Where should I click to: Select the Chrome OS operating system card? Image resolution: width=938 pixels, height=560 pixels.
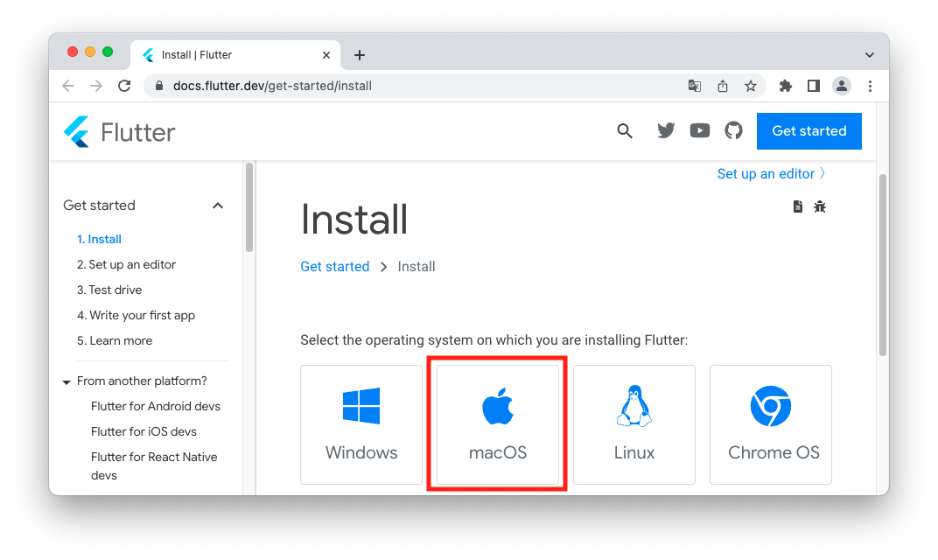[771, 424]
